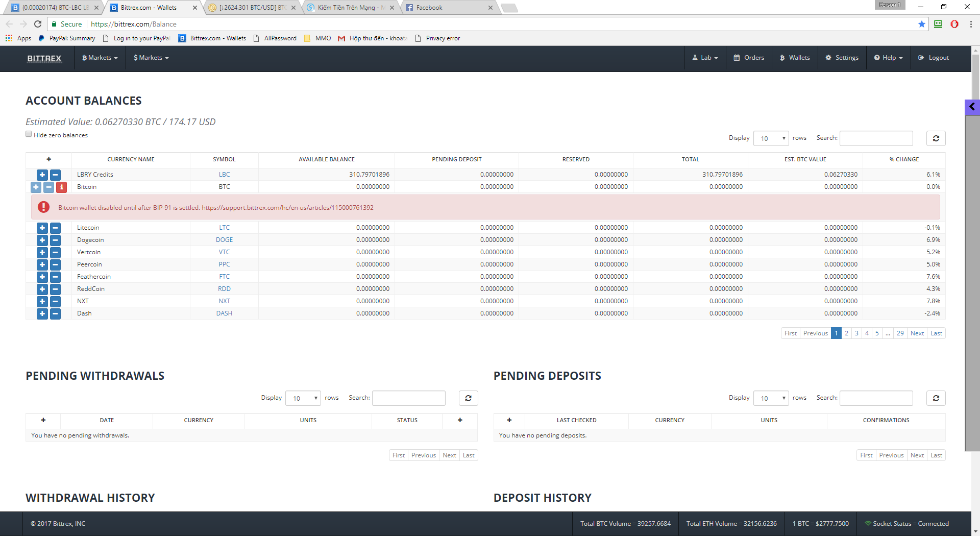Expand the purple side panel arrow
Screen dimensions: 980x536
coord(972,107)
